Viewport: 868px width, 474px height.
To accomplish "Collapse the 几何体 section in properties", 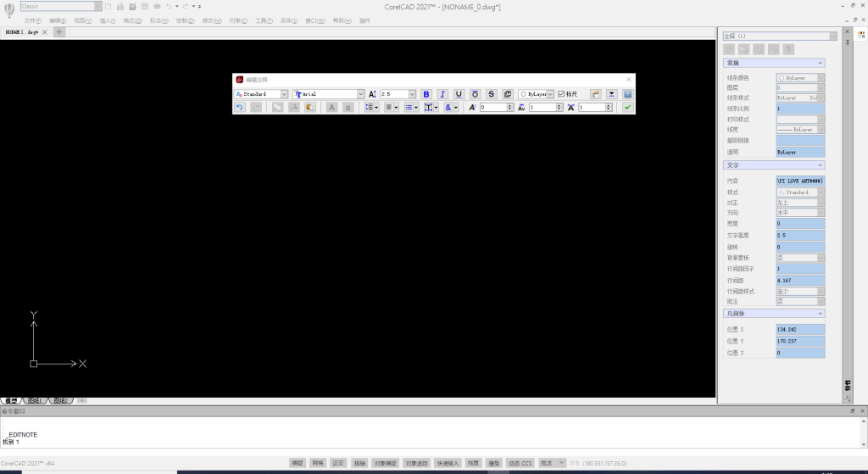I will pos(820,314).
